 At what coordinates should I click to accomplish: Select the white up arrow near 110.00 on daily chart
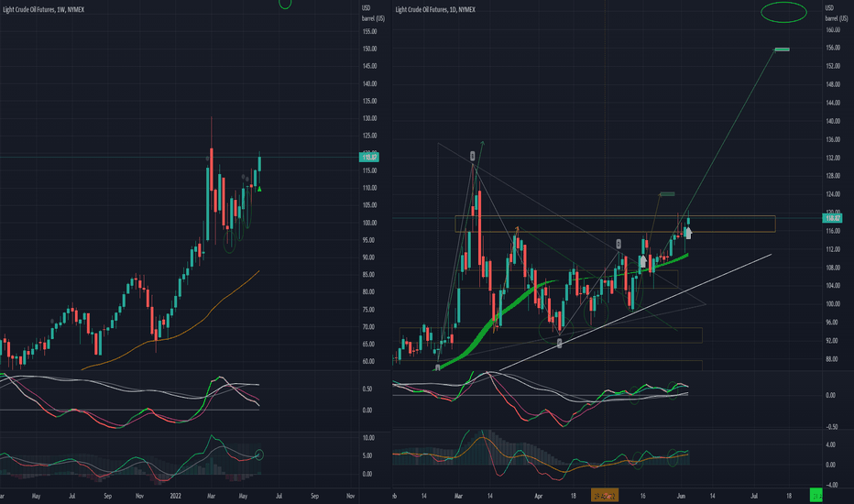642,261
